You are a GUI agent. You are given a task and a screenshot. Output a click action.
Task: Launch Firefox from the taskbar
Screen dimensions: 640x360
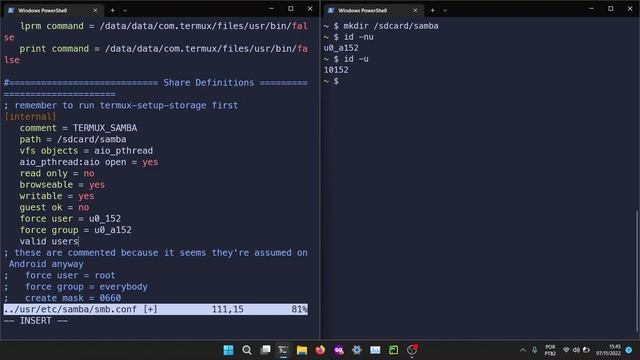pyautogui.click(x=320, y=350)
